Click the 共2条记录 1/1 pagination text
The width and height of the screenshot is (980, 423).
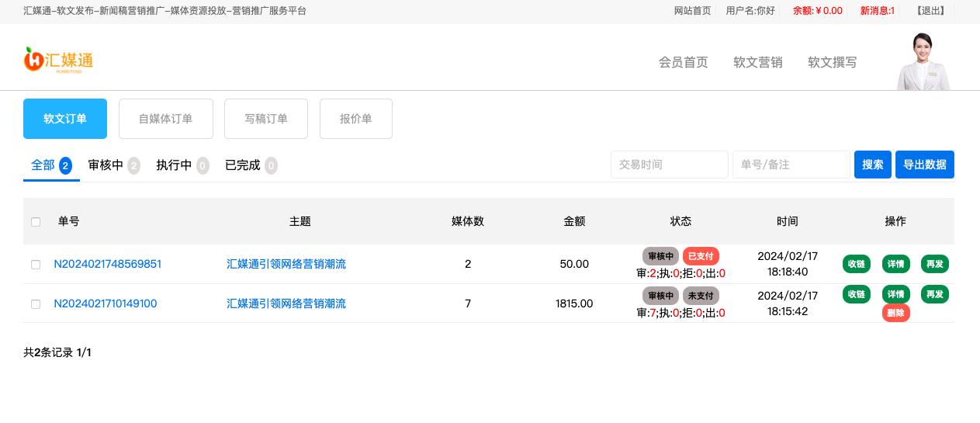(57, 352)
